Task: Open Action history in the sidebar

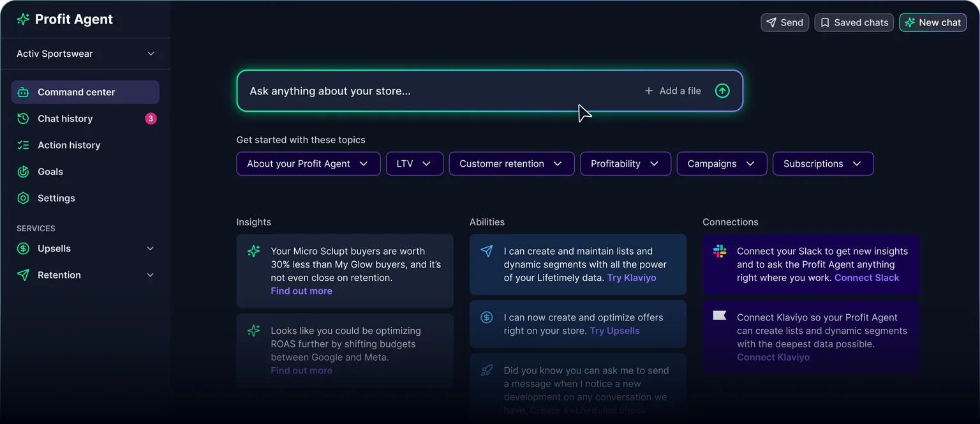Action: coord(85,145)
